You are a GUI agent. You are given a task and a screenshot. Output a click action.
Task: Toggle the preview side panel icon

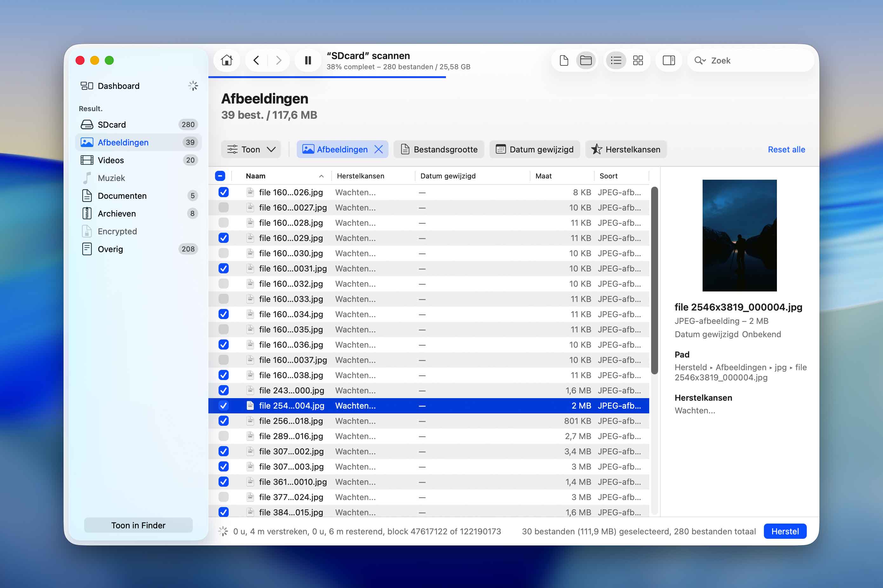coord(668,60)
